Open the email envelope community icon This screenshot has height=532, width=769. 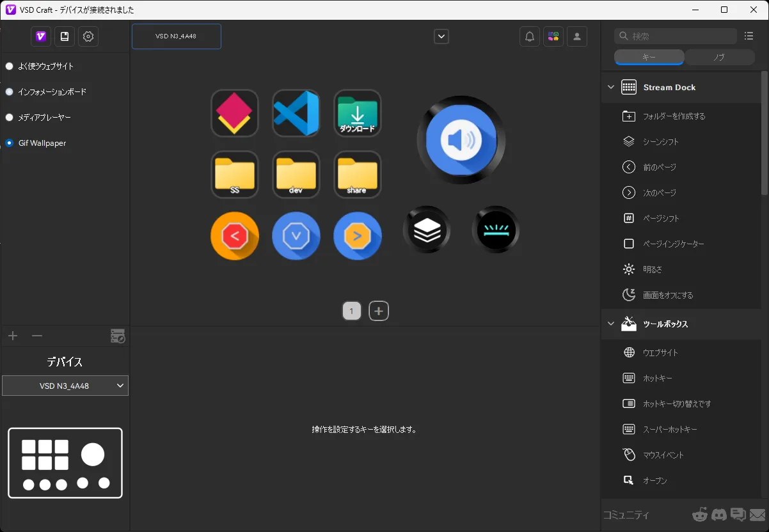pyautogui.click(x=757, y=515)
